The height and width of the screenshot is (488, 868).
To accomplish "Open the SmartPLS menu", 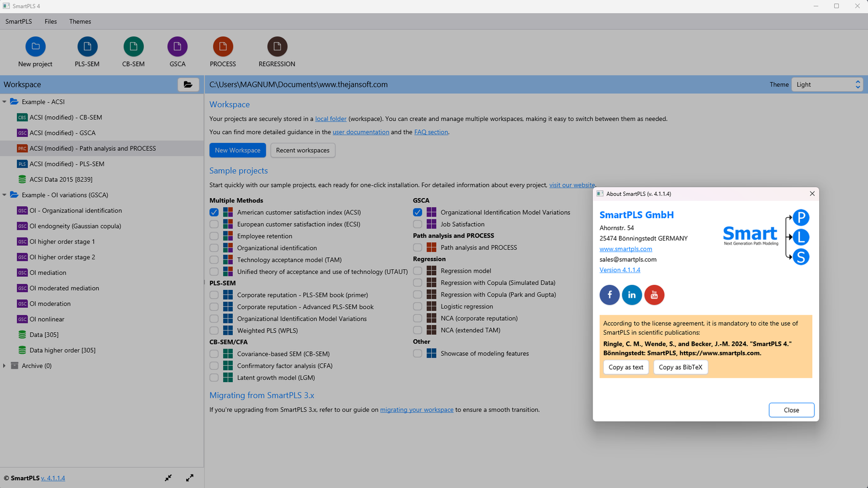I will point(18,22).
